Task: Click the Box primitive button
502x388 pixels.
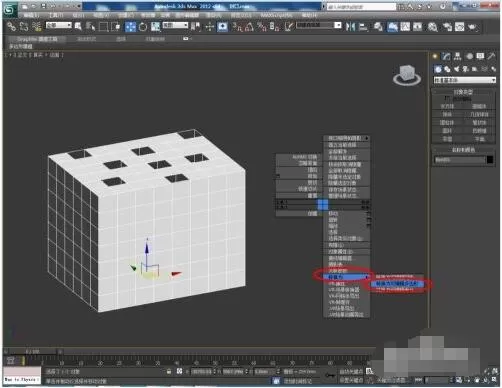Action: (447, 106)
